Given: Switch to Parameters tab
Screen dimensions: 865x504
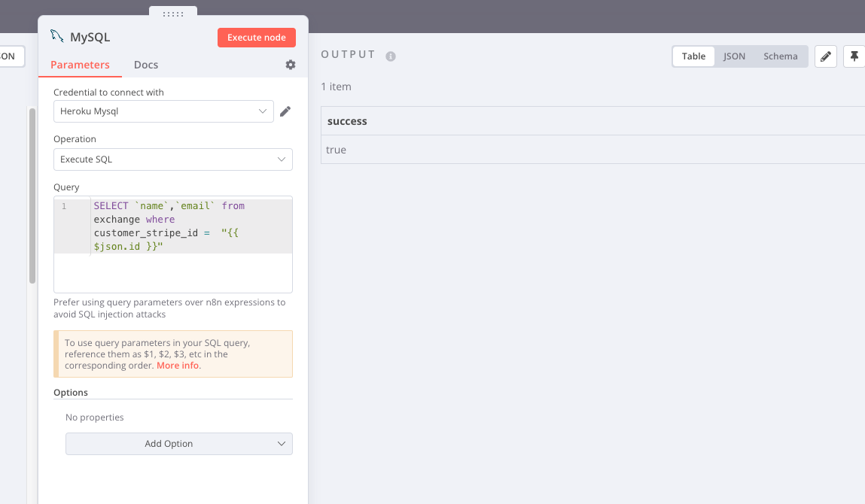Looking at the screenshot, I should coord(80,65).
